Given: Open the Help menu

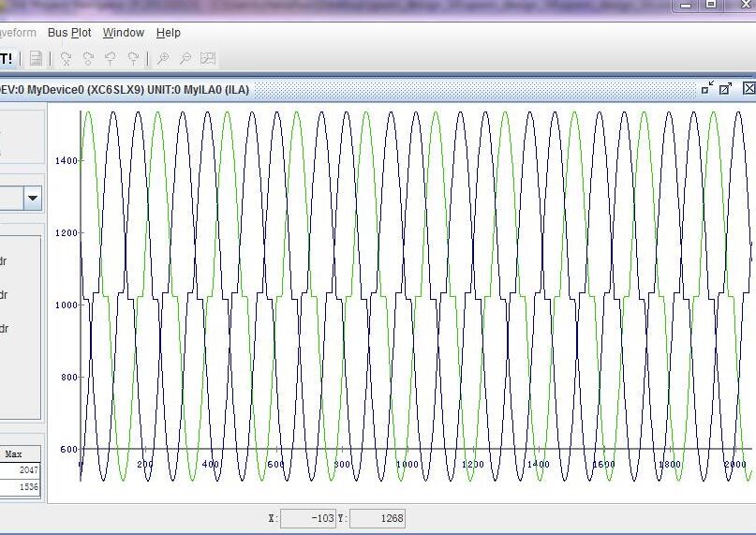Looking at the screenshot, I should point(169,33).
